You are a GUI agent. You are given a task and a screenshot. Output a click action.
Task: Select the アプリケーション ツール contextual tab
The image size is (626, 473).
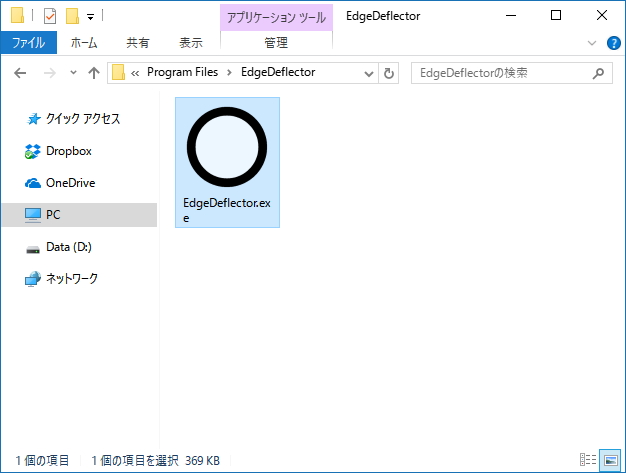(276, 18)
